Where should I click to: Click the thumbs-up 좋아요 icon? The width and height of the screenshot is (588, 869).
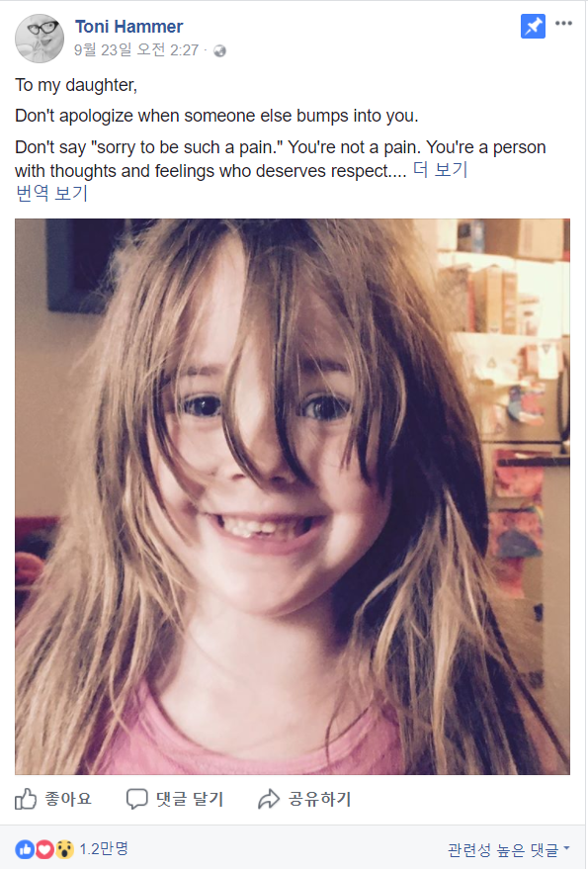click(x=26, y=799)
